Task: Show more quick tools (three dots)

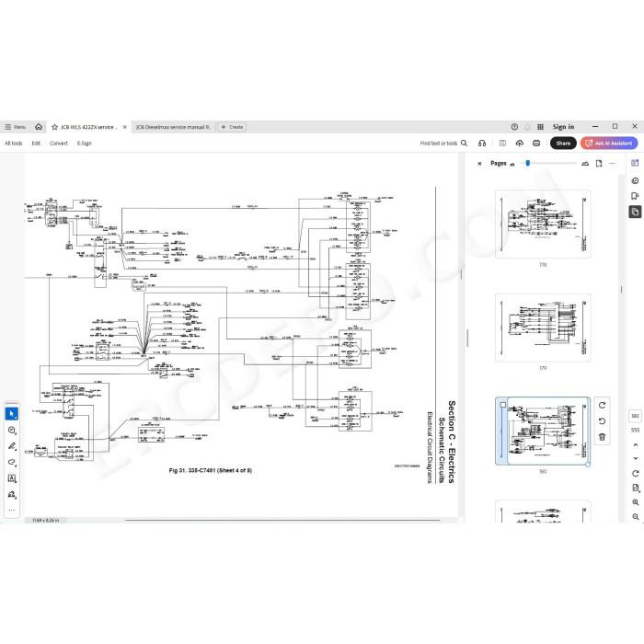Action: (11, 510)
